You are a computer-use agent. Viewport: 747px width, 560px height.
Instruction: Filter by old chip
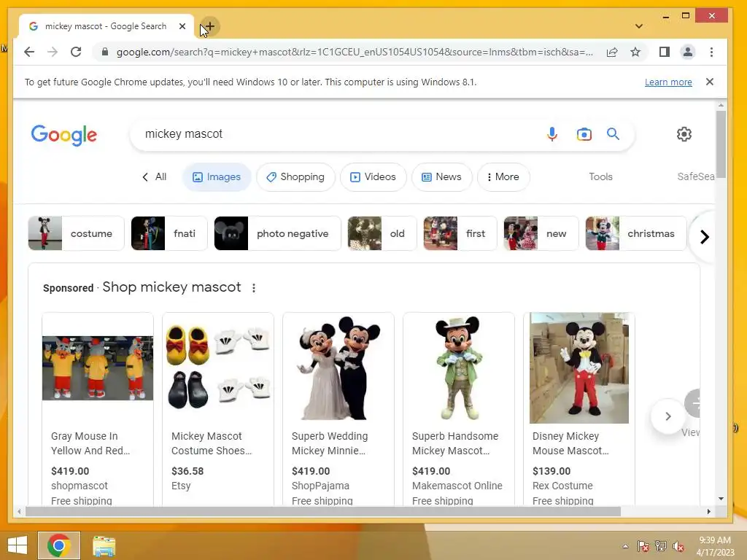382,233
